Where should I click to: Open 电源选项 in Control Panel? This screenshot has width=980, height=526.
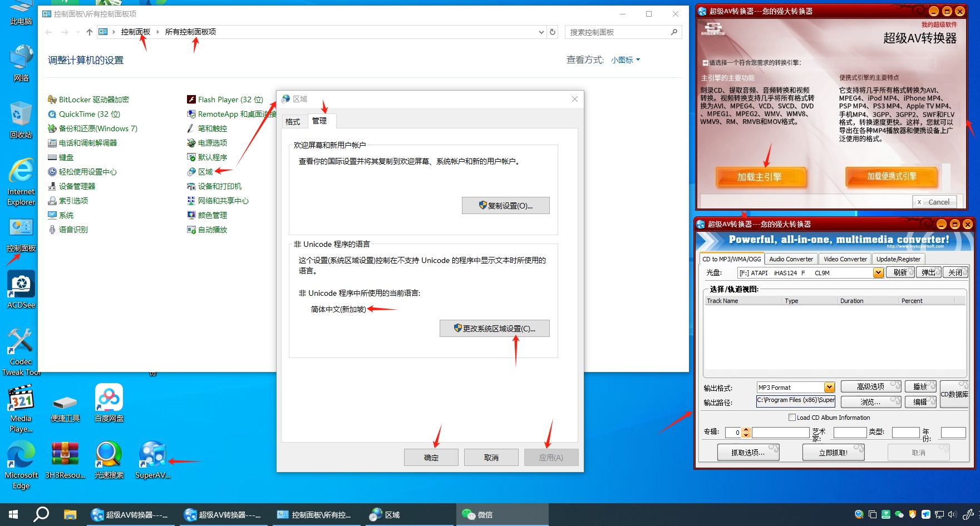pyautogui.click(x=207, y=143)
